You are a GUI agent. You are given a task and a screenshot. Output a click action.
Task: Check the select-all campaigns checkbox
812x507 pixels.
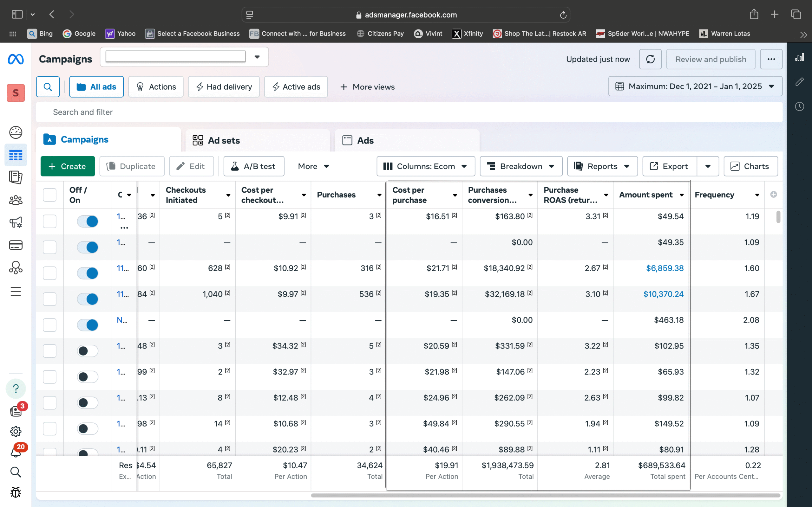tap(50, 195)
